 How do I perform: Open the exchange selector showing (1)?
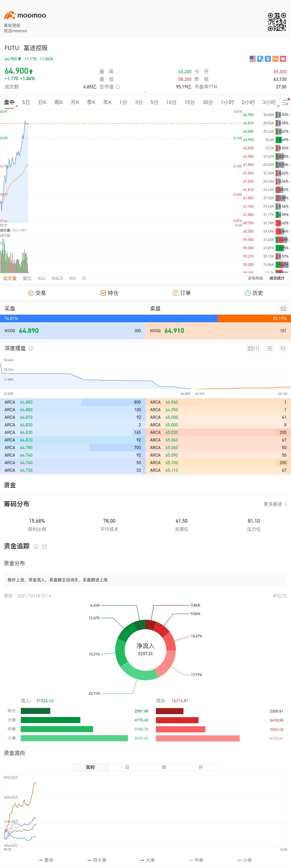click(253, 348)
